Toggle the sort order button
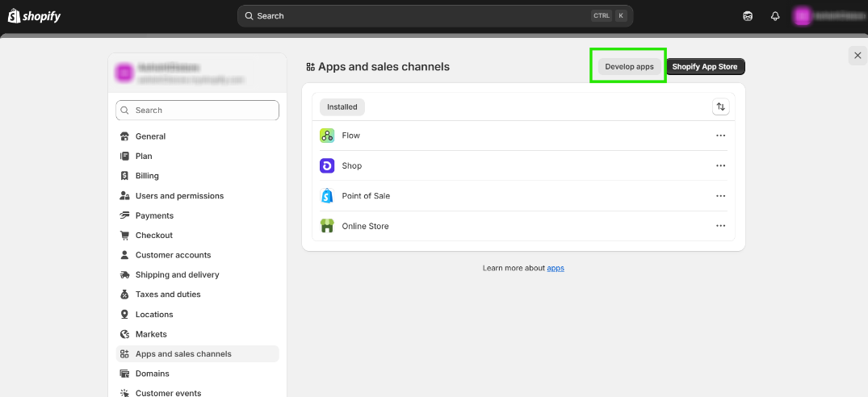This screenshot has height=397, width=868. (x=720, y=107)
